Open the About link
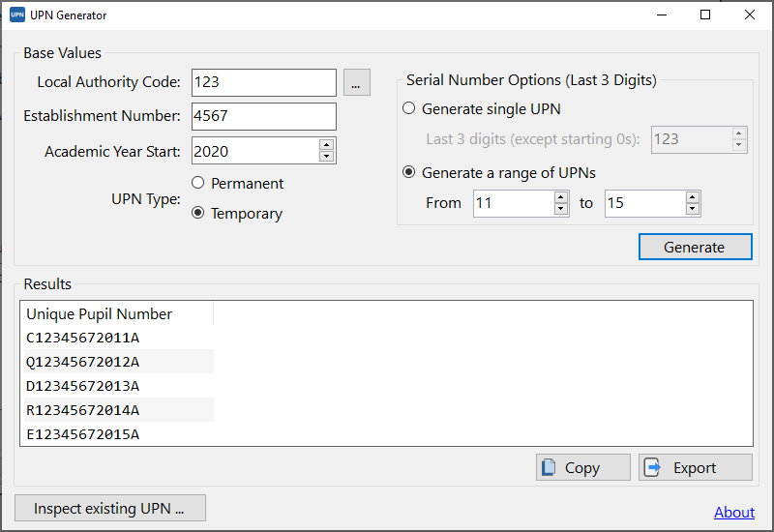Image resolution: width=774 pixels, height=532 pixels. tap(734, 513)
